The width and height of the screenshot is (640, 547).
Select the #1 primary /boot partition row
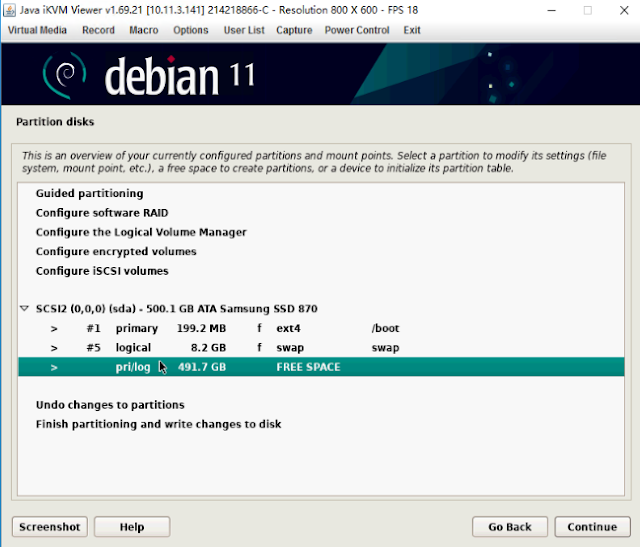[x=321, y=328]
